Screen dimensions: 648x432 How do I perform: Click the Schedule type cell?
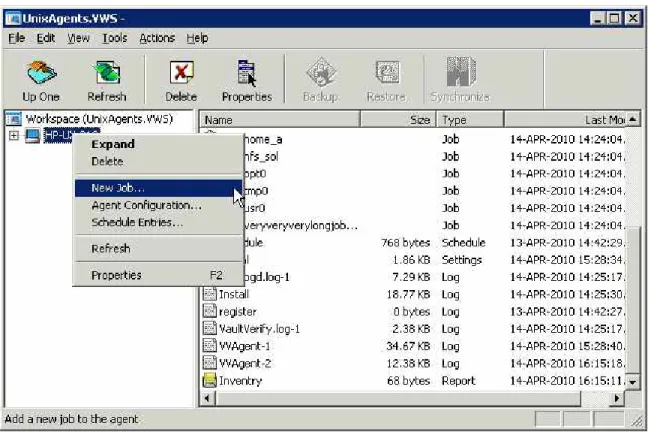point(463,243)
